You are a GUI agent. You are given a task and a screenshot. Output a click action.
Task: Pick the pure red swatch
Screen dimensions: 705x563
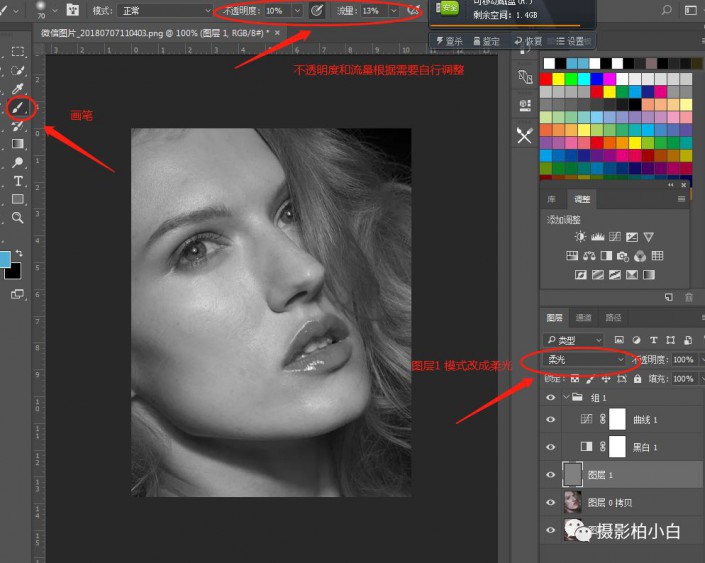(546, 79)
